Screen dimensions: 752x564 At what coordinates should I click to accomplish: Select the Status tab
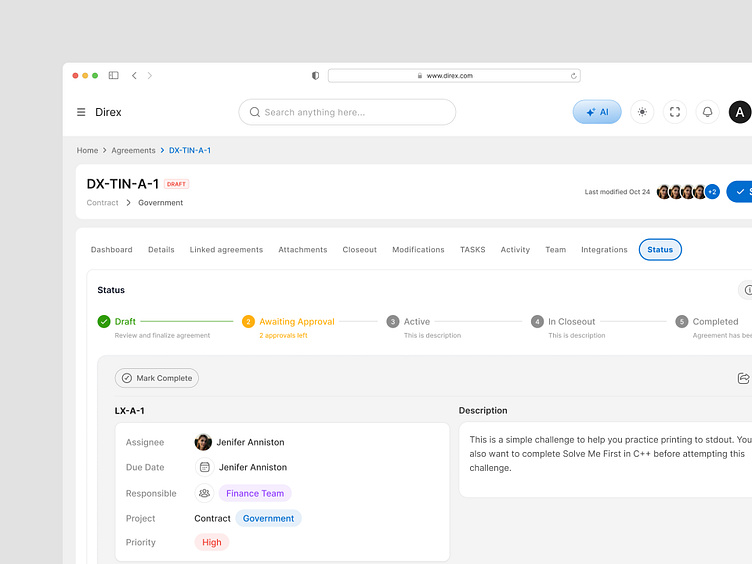point(660,250)
